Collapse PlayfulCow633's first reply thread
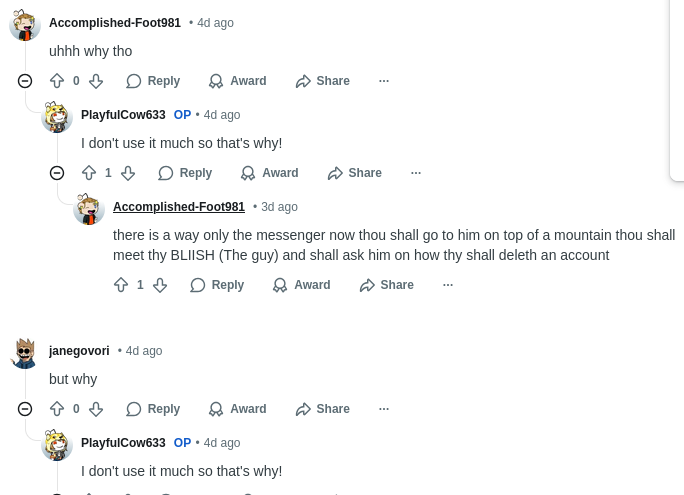Screen dimensions: 684x495 coord(57,173)
